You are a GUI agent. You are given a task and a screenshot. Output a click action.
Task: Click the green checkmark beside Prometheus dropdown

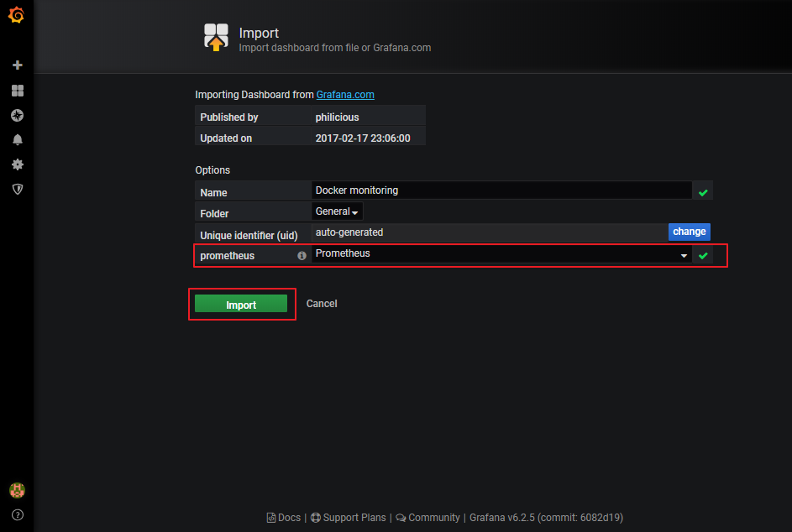[x=703, y=255]
